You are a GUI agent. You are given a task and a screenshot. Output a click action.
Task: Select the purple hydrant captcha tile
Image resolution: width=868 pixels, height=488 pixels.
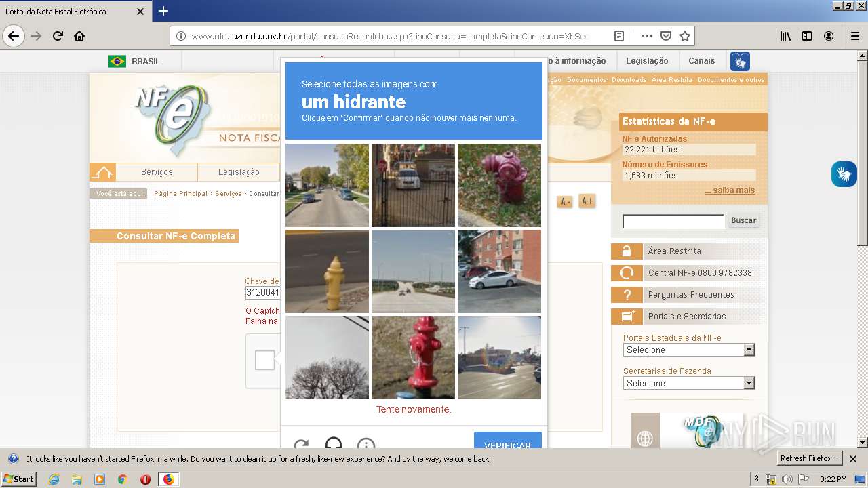click(x=499, y=185)
